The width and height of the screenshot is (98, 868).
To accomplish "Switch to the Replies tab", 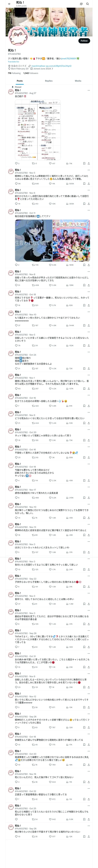I will click(49, 81).
